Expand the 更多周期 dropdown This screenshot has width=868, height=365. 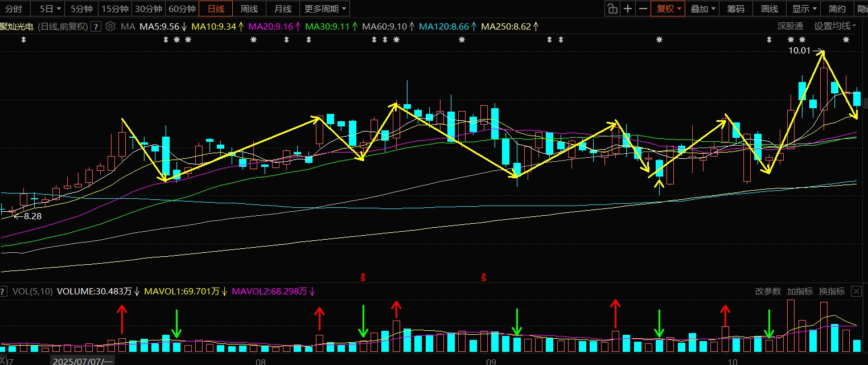point(325,9)
